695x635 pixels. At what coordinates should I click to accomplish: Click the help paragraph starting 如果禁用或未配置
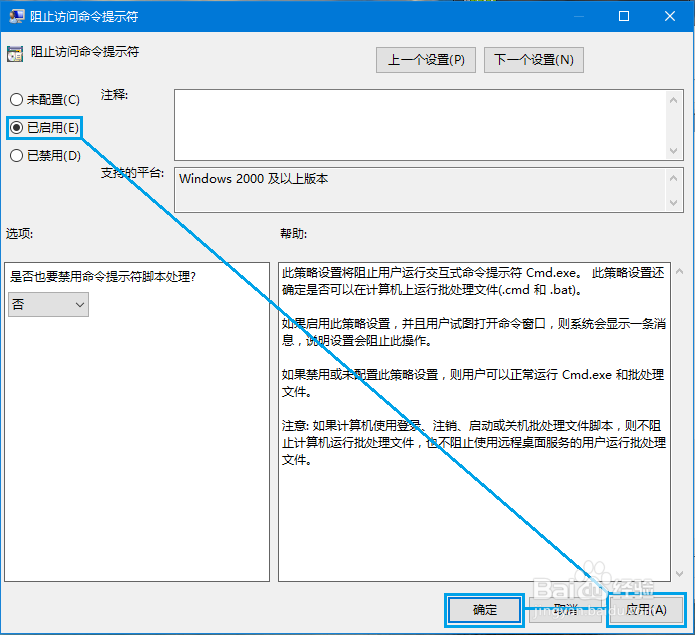pos(472,383)
